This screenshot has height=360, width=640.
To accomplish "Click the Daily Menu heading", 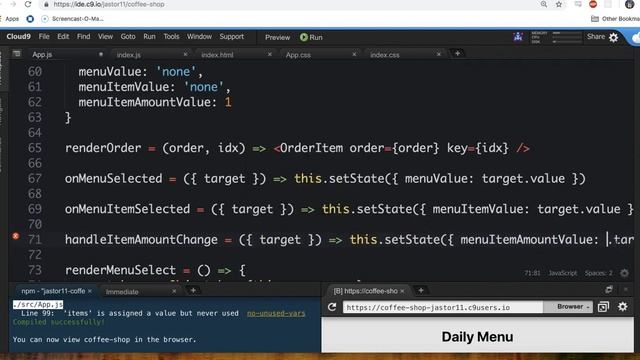I will coord(477,337).
